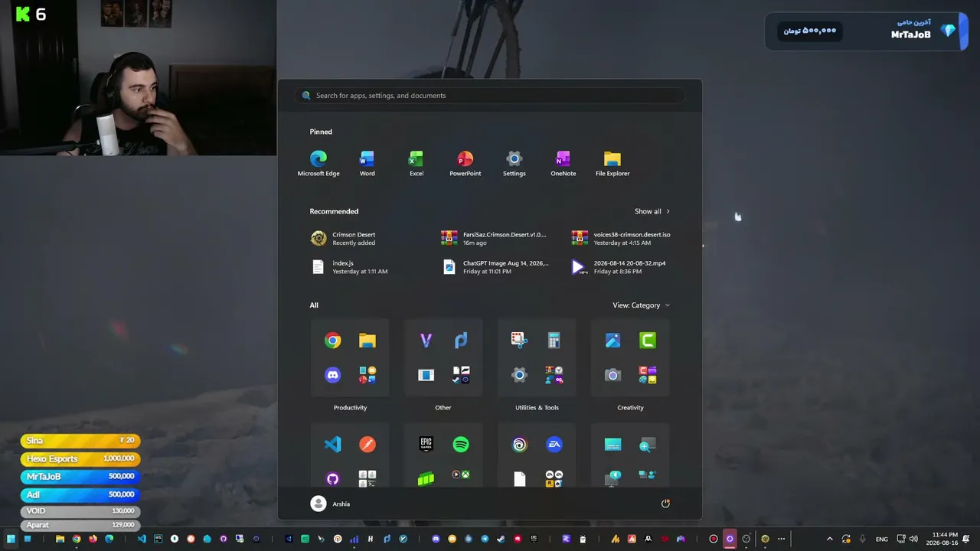Open Chrome from the taskbar
980x551 pixels.
tap(77, 539)
